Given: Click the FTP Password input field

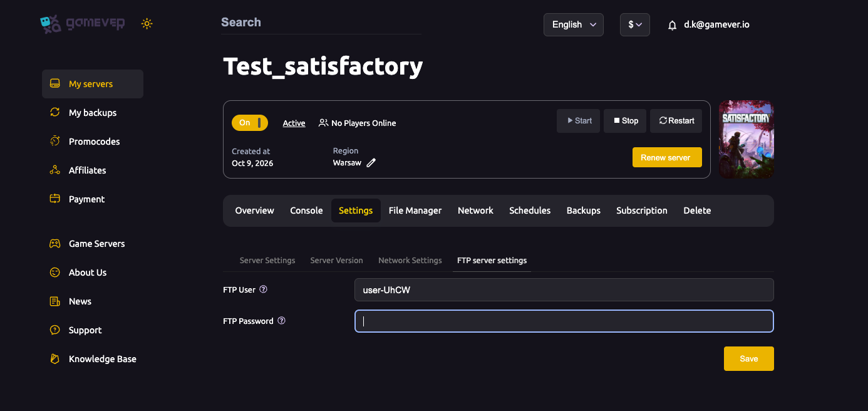Looking at the screenshot, I should (564, 321).
